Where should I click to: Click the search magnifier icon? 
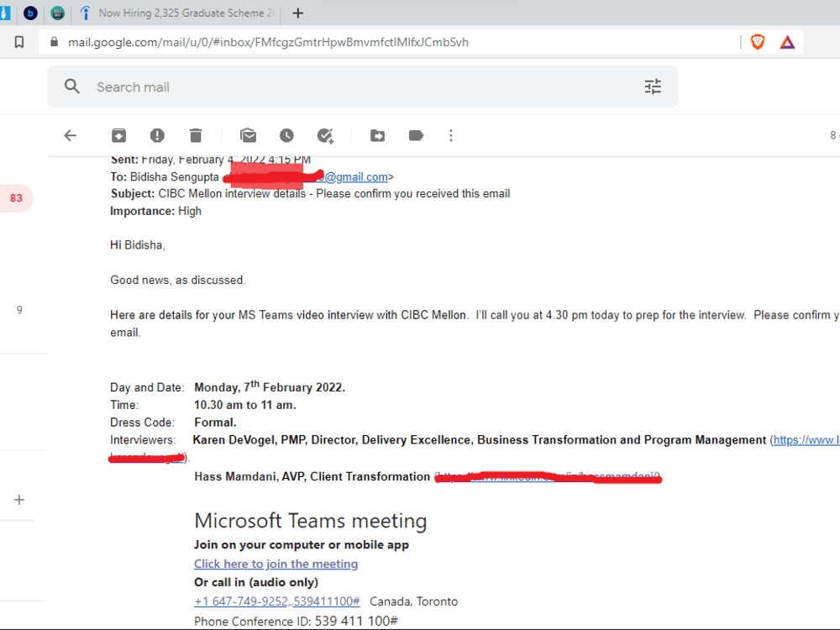[71, 87]
